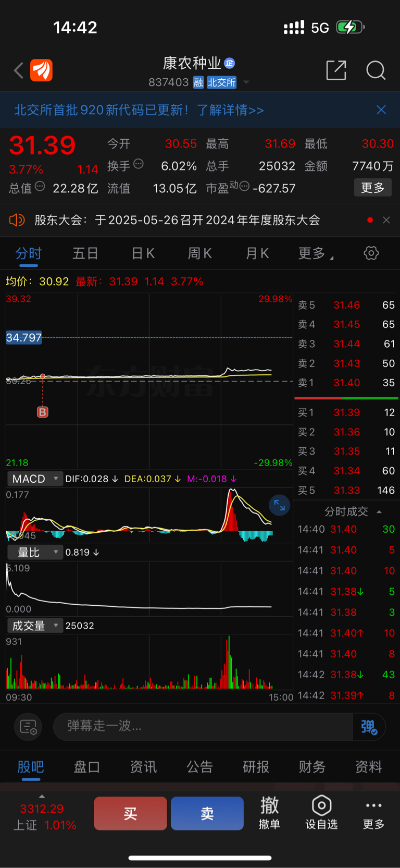Open the 成交量 indicator dropdown
The image size is (400, 868).
[x=35, y=626]
